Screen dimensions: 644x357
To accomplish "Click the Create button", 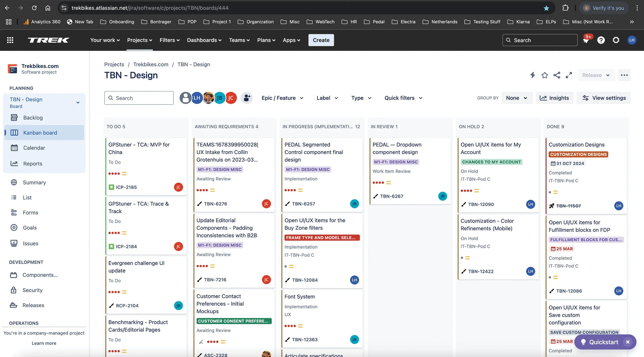I will click(x=321, y=40).
